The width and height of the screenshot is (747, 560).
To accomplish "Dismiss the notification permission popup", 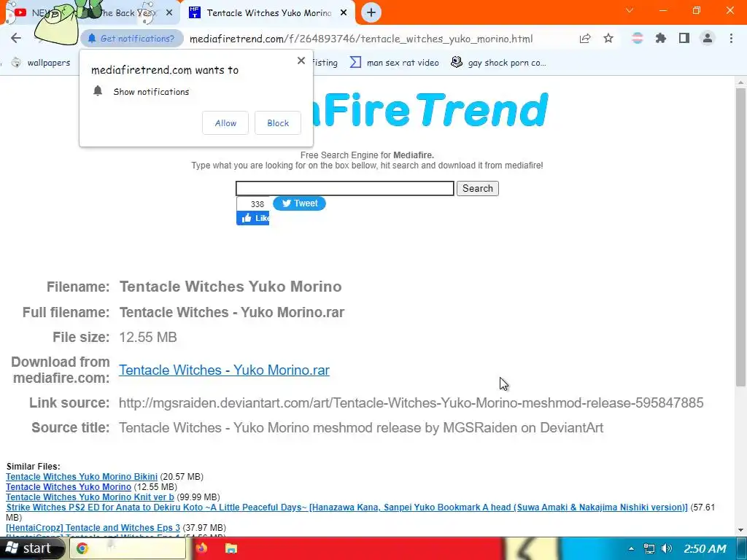I will (301, 61).
